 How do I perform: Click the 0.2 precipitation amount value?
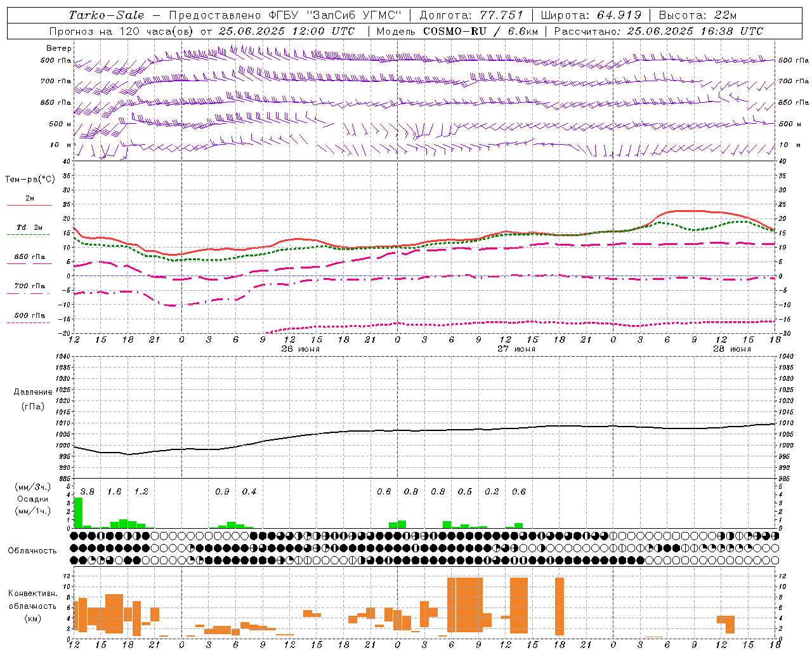pos(492,492)
